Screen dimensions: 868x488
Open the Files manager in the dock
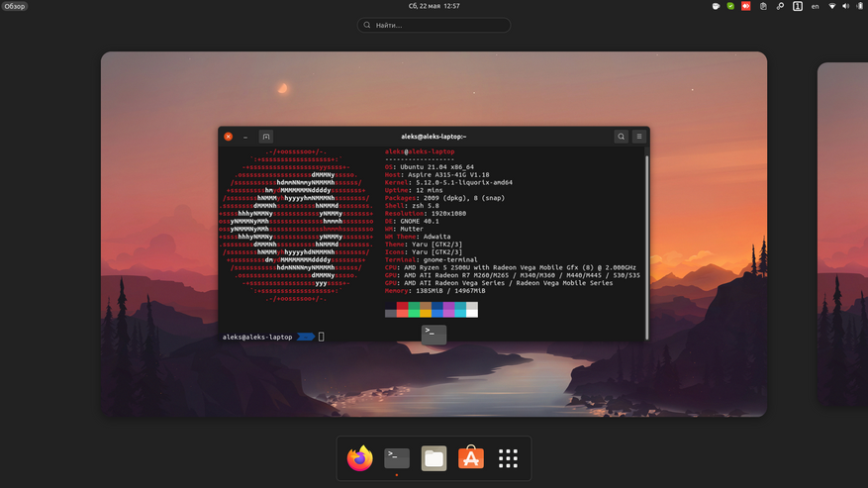point(434,458)
